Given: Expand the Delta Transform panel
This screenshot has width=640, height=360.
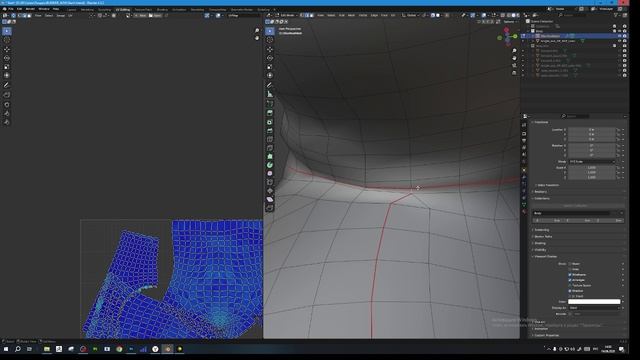Looking at the screenshot, I should (x=547, y=185).
